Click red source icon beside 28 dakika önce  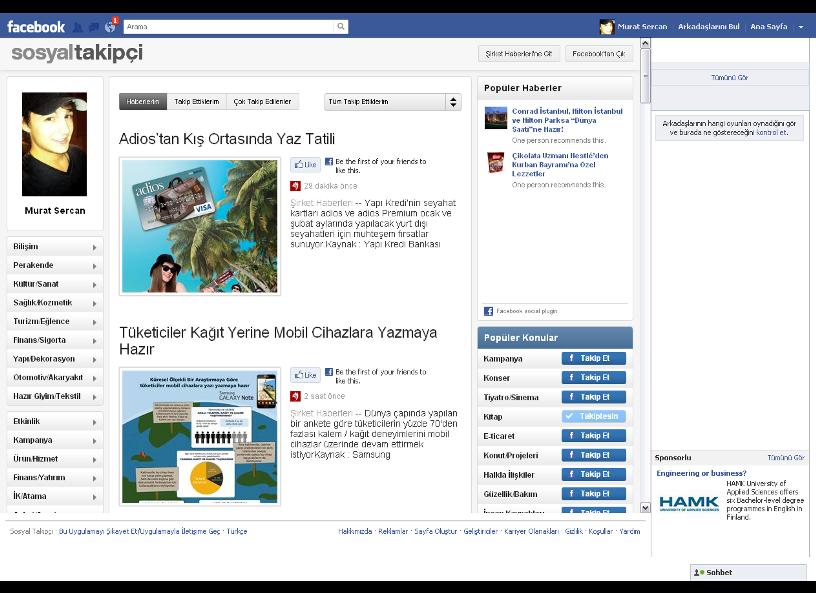coord(295,186)
